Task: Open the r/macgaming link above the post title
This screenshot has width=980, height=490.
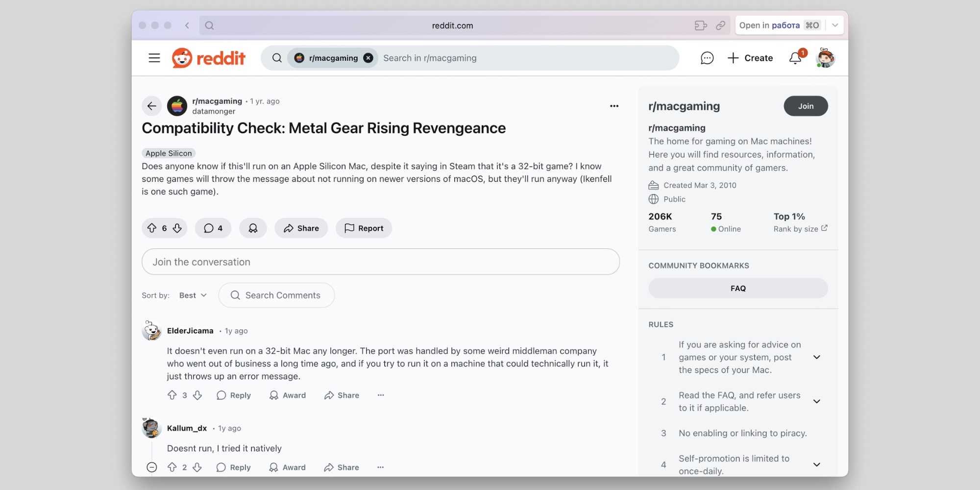Action: pyautogui.click(x=217, y=101)
